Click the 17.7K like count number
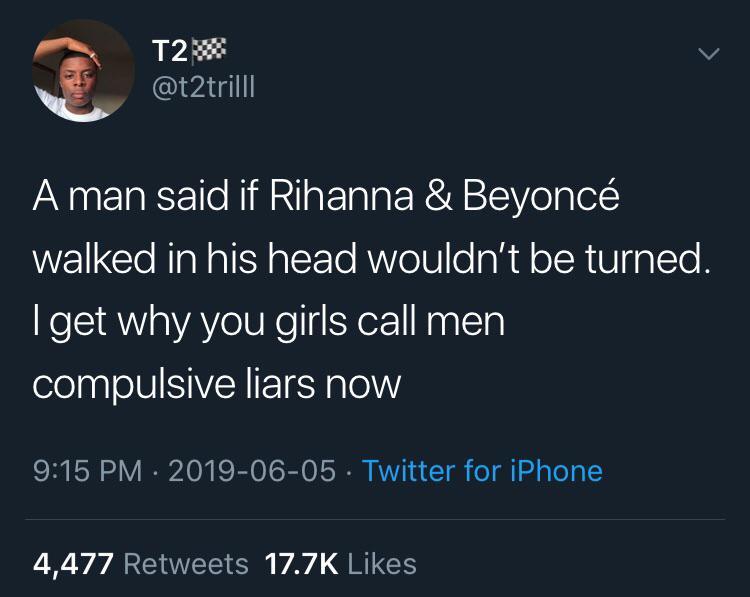 tap(302, 564)
